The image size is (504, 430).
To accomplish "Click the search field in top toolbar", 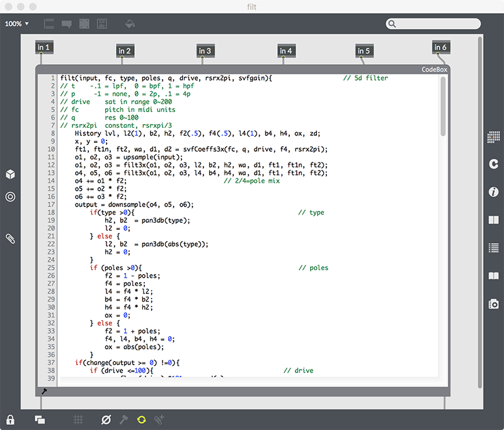I will tap(435, 24).
